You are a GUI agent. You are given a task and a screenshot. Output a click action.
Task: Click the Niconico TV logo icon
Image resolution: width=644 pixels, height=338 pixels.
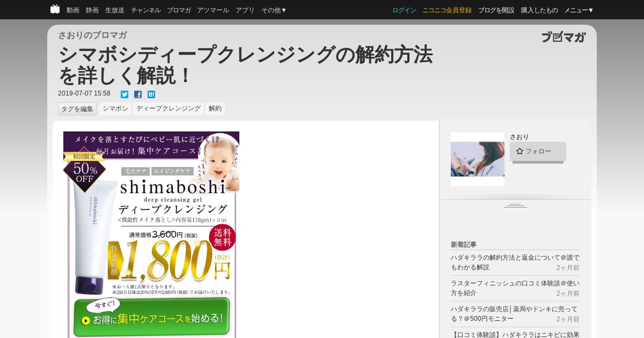point(55,9)
